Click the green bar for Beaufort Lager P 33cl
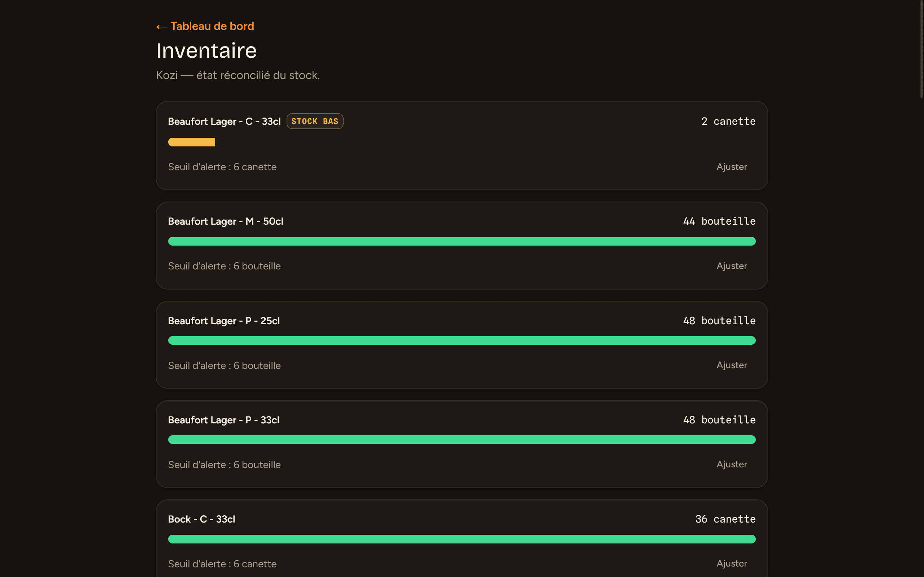924x577 pixels. [x=462, y=440]
